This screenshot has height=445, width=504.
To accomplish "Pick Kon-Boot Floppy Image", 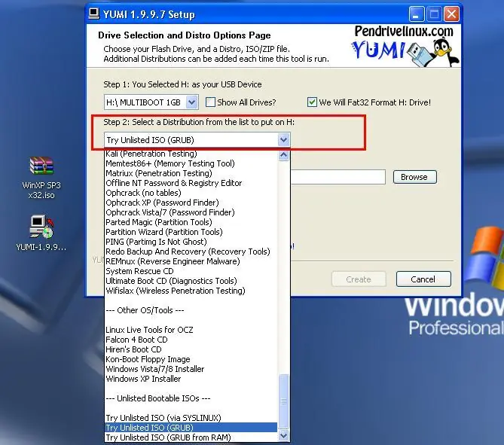I will point(191,359).
